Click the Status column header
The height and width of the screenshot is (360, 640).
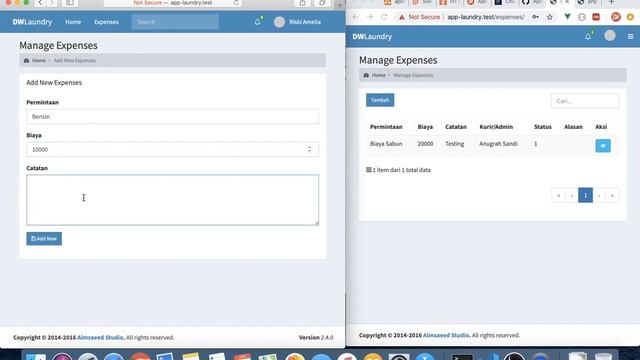(x=543, y=127)
